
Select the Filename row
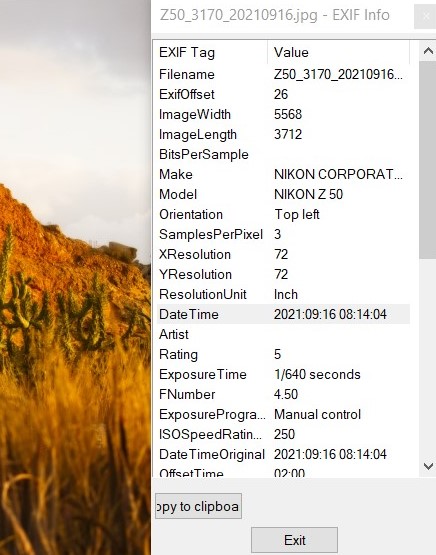coord(283,74)
